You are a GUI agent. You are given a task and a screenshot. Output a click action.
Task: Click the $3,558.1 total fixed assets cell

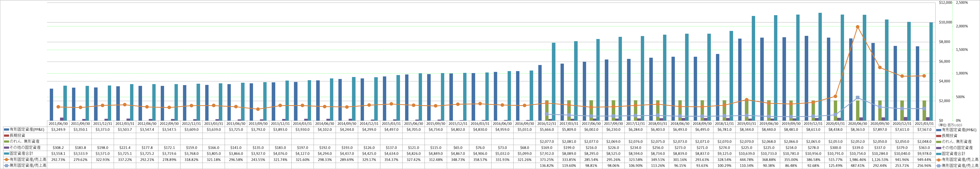click(58, 153)
